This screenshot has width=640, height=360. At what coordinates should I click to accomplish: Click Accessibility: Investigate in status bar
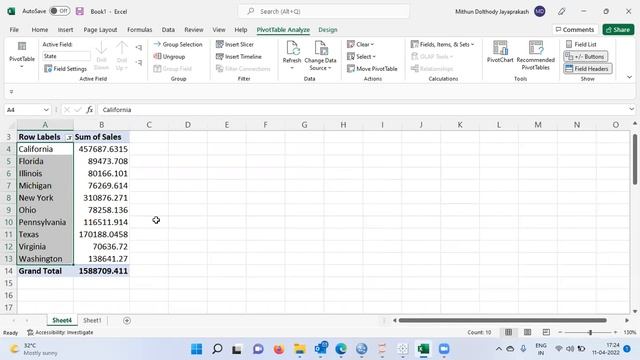(60, 332)
